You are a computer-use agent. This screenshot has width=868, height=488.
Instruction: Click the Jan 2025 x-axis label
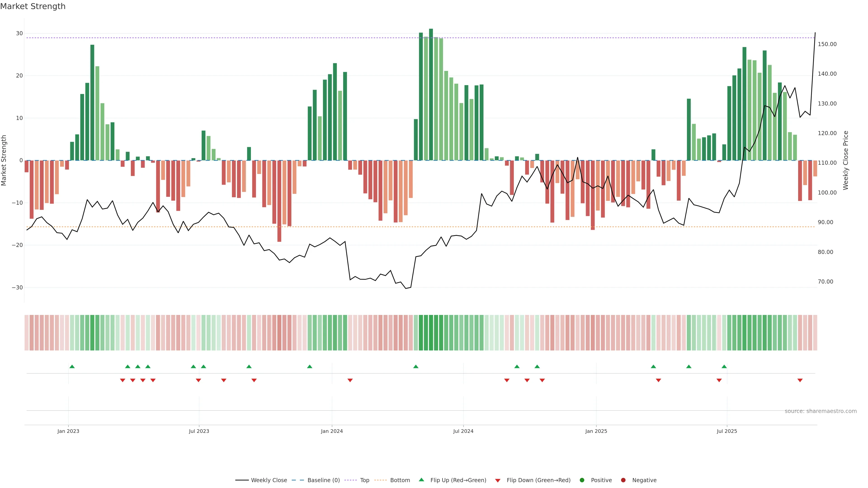pyautogui.click(x=596, y=431)
